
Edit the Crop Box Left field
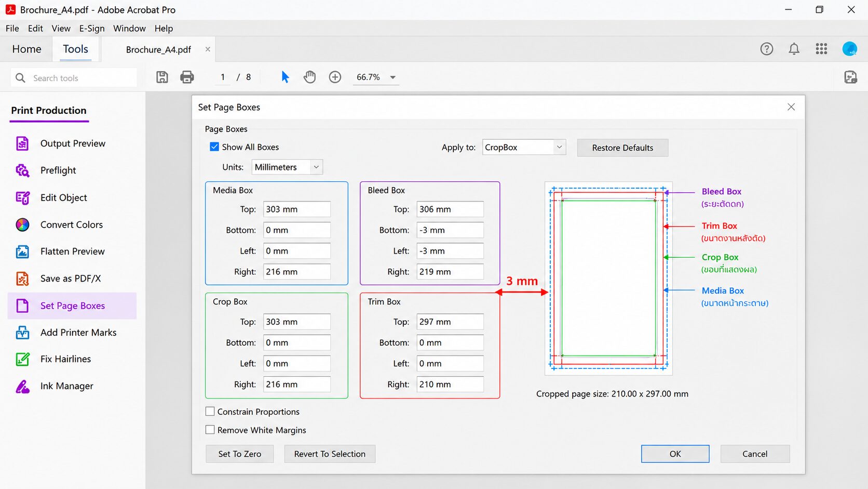[x=297, y=364]
